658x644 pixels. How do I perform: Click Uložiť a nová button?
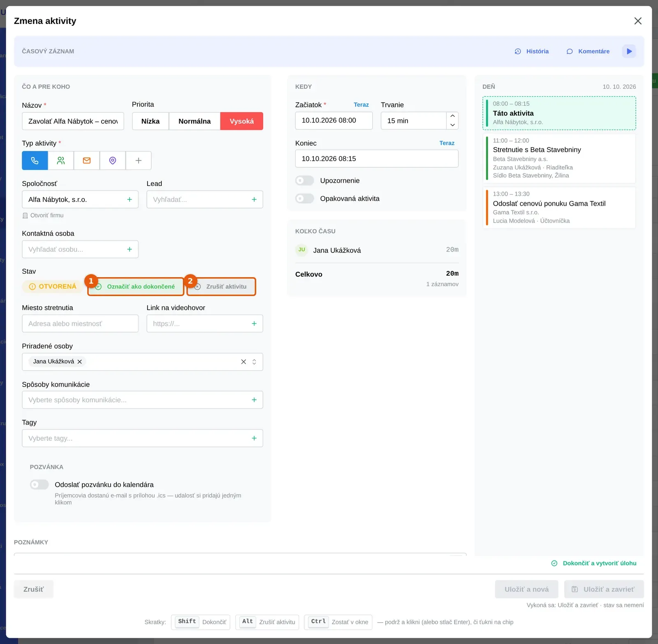527,589
